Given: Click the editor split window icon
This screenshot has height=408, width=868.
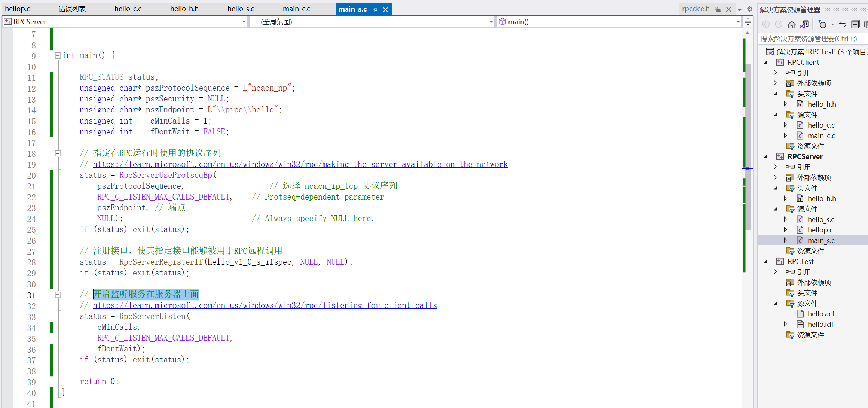Looking at the screenshot, I should tap(748, 22).
